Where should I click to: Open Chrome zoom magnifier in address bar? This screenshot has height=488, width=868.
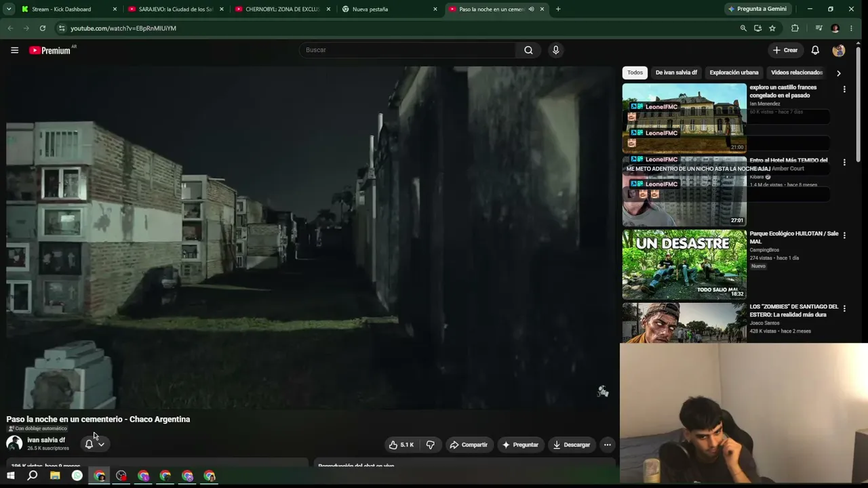pos(743,28)
